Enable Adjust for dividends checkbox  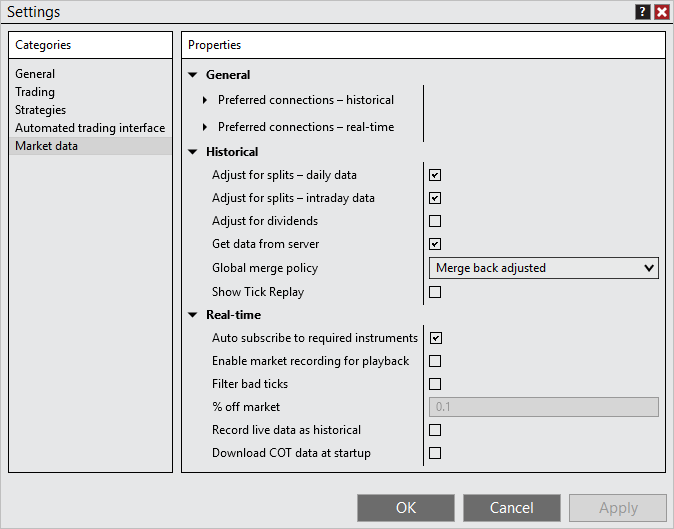click(x=435, y=221)
